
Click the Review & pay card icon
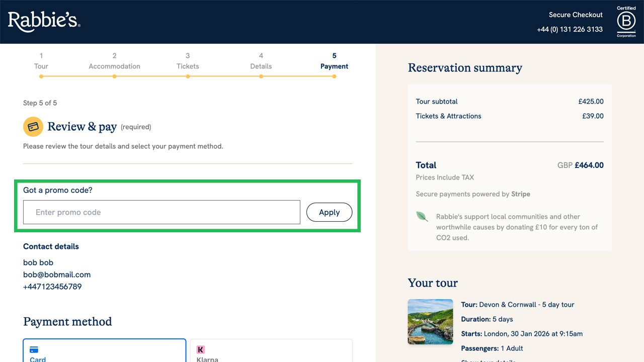pyautogui.click(x=33, y=127)
